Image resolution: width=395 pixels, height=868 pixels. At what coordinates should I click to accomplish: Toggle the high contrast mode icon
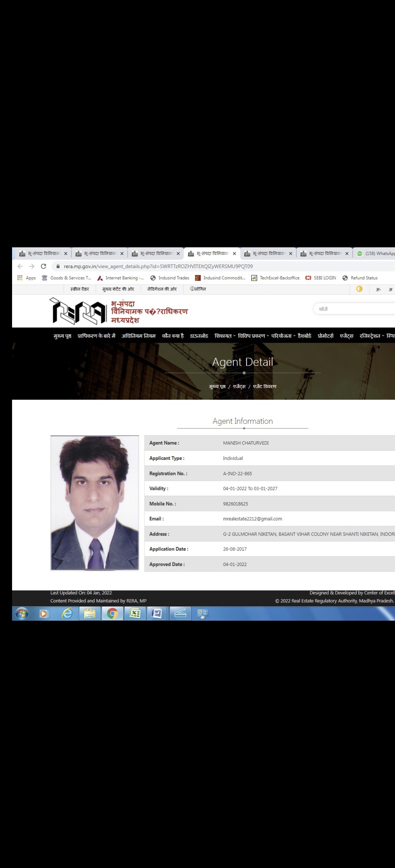click(x=359, y=289)
